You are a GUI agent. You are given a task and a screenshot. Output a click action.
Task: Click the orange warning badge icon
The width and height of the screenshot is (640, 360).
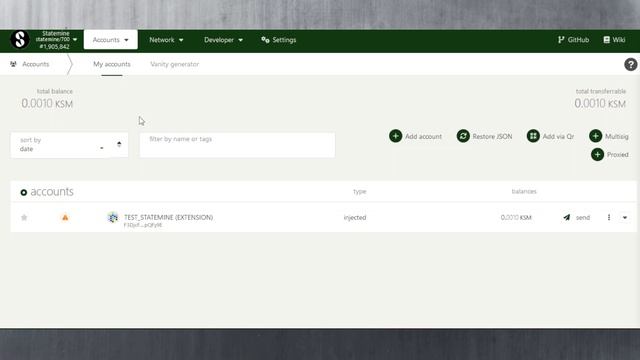tap(65, 218)
